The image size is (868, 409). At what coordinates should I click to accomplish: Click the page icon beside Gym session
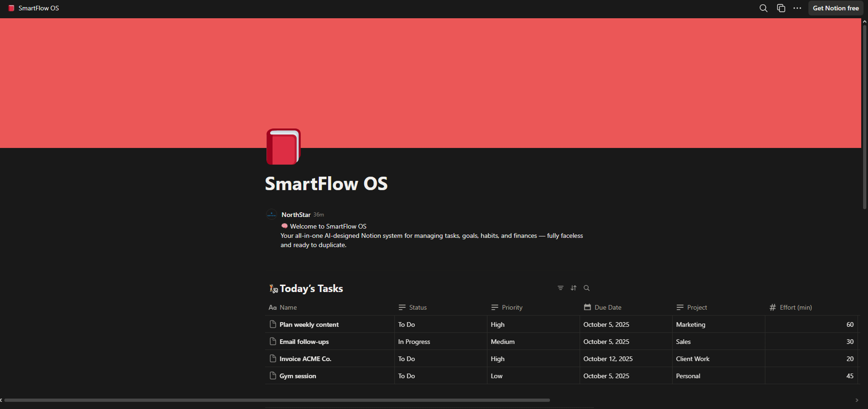point(273,375)
